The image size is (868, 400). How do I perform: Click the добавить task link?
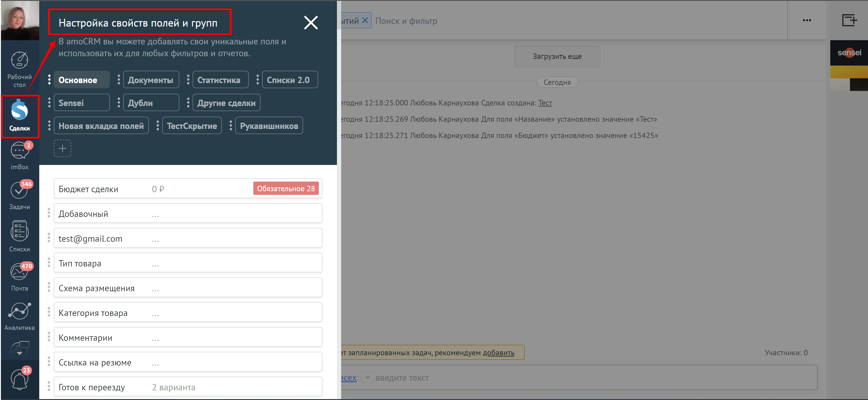[498, 353]
